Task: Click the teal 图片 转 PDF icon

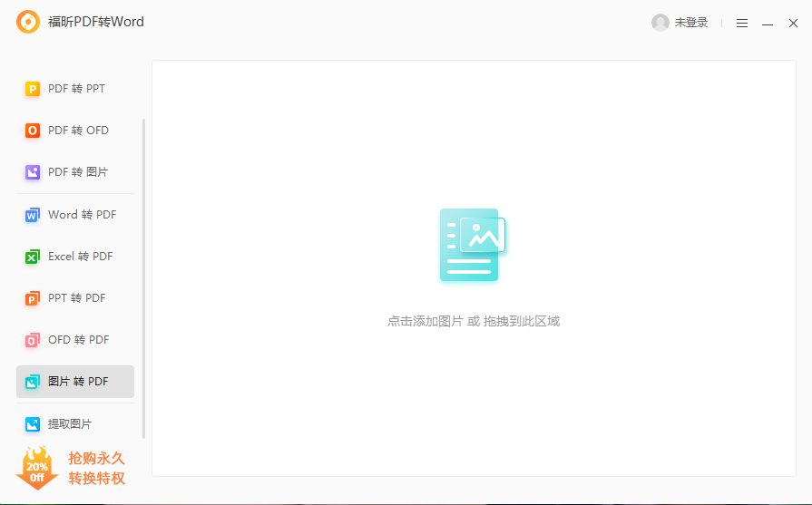Action: pyautogui.click(x=32, y=382)
